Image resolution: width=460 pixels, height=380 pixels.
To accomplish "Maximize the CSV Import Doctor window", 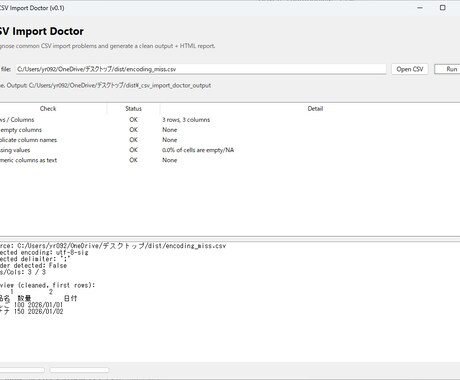I will point(442,8).
